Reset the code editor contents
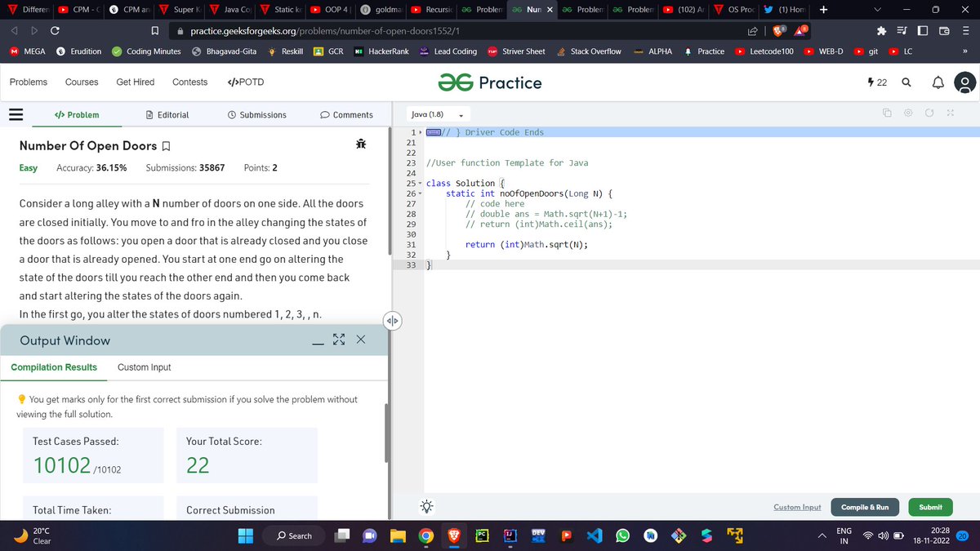Viewport: 980px width, 551px height. coord(929,114)
